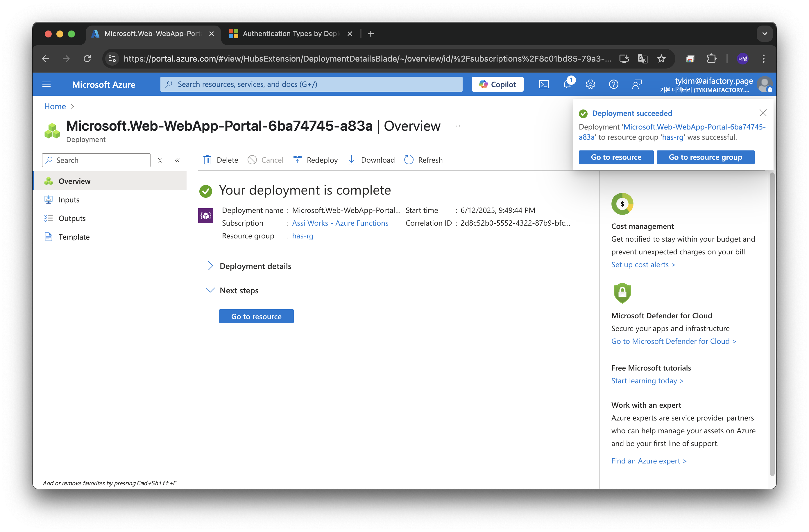809x532 pixels.
Task: Dismiss the Deployment succeeded notification
Action: click(x=763, y=113)
